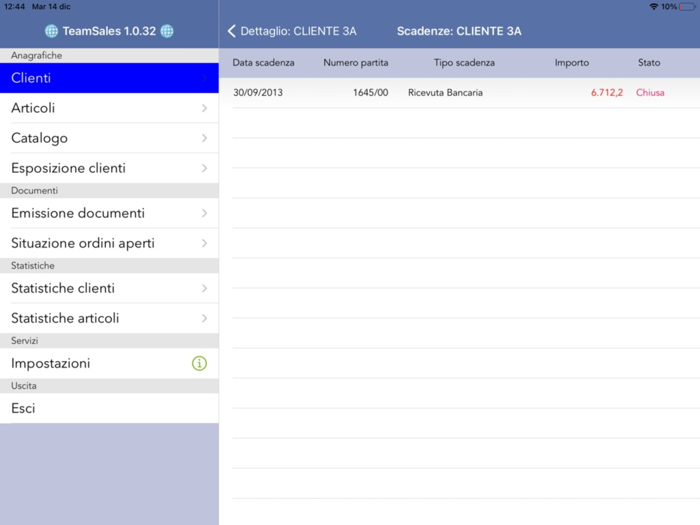The height and width of the screenshot is (525, 700).
Task: Open Esposizione clienti
Action: tap(109, 168)
